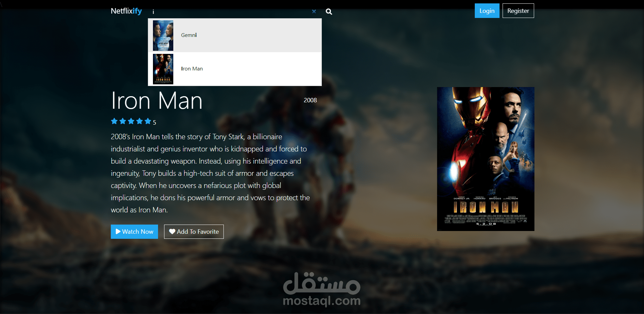Click the magnifying glass search icon
Image resolution: width=644 pixels, height=314 pixels.
click(x=329, y=12)
